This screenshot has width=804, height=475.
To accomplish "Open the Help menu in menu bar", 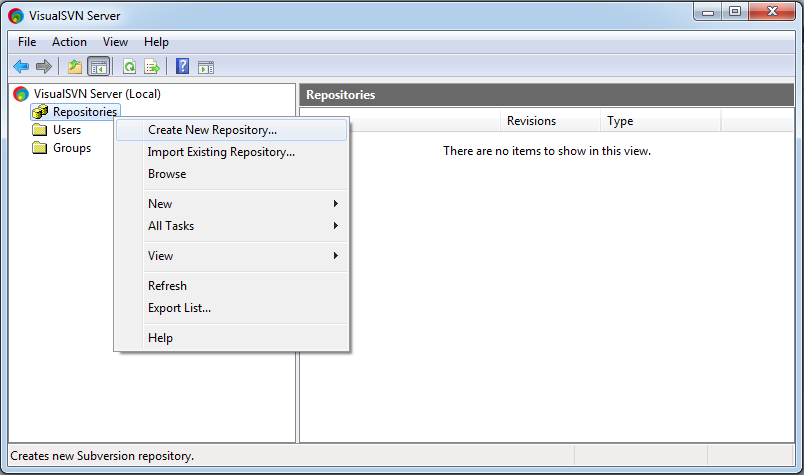I will [x=156, y=42].
